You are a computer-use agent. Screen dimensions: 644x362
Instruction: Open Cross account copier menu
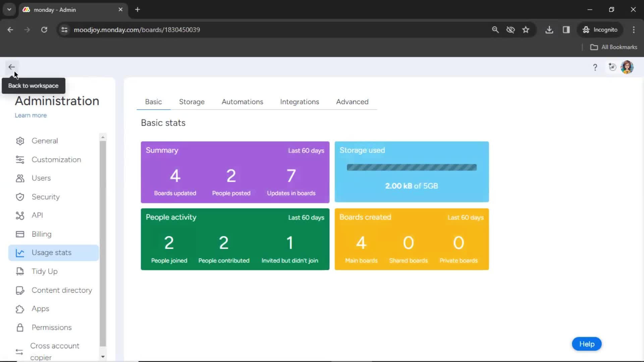click(55, 351)
